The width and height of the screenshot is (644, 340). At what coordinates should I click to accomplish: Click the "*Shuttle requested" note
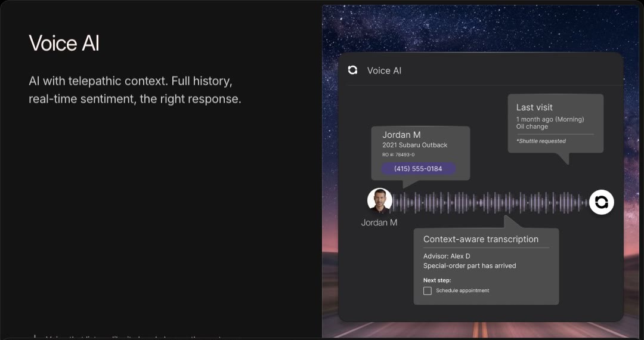(541, 141)
